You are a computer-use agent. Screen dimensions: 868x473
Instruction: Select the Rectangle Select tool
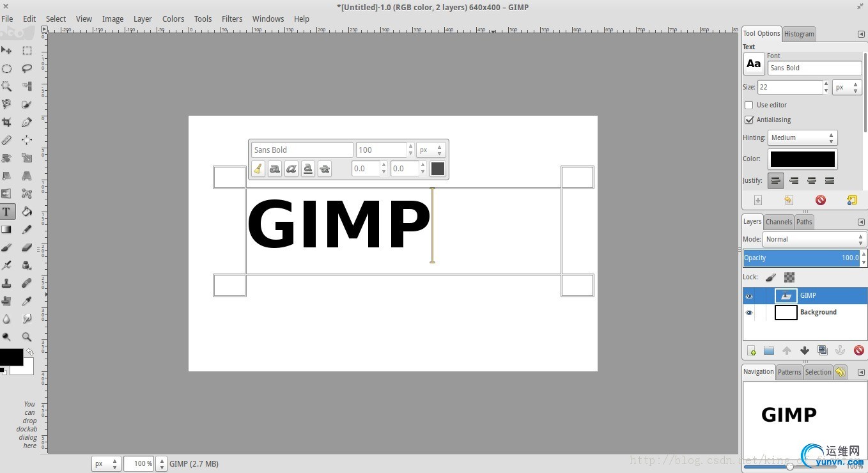pos(27,50)
